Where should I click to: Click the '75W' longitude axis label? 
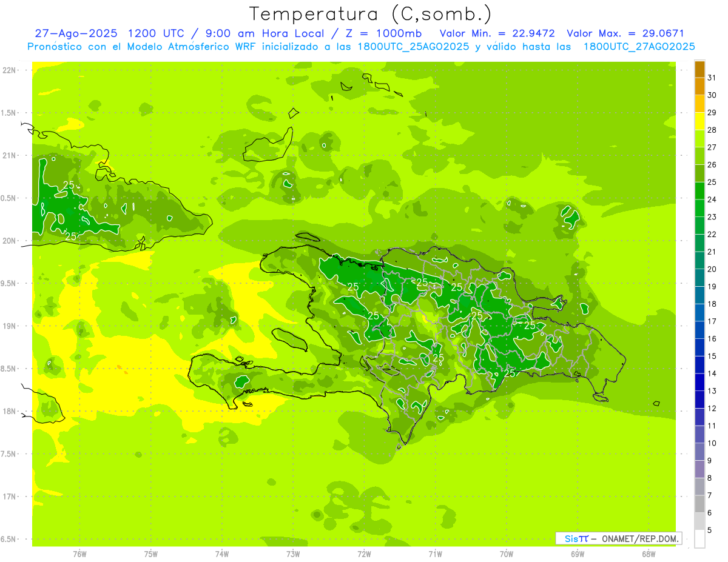151,554
